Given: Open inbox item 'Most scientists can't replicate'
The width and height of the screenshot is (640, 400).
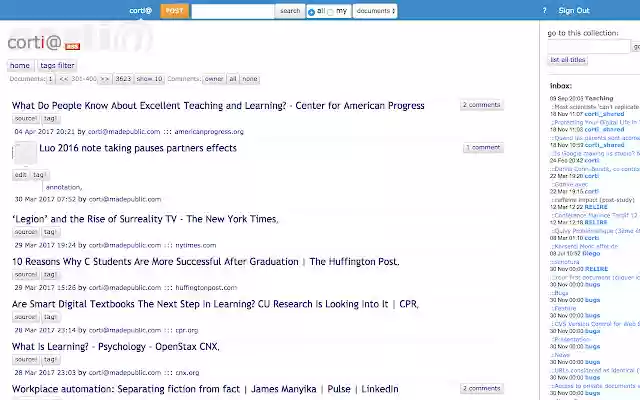Looking at the screenshot, I should pos(596,107).
